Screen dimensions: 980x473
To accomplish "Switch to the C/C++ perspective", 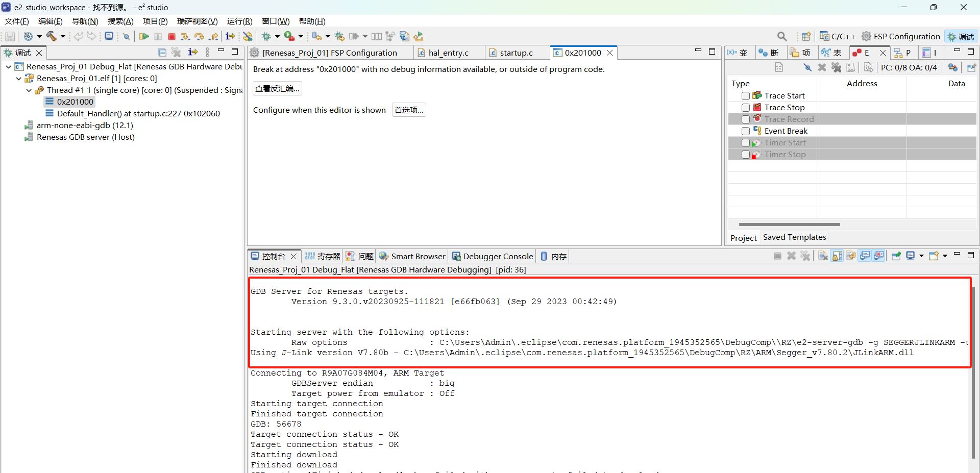I will 838,36.
